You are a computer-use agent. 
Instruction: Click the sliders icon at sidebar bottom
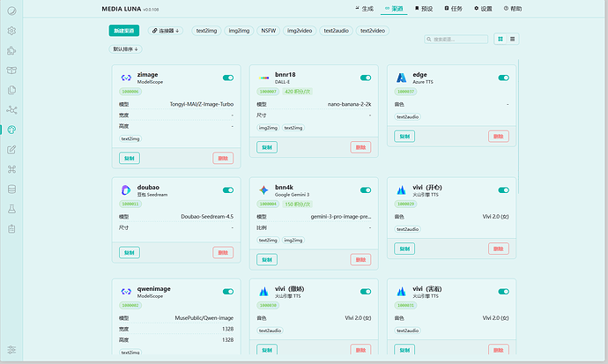11,350
